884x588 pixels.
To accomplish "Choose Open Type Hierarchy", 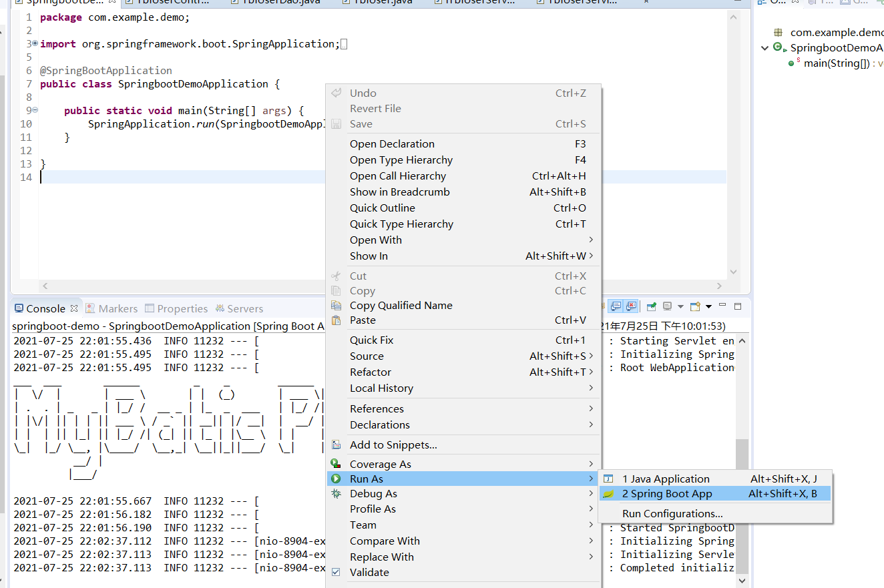I will point(463,160).
